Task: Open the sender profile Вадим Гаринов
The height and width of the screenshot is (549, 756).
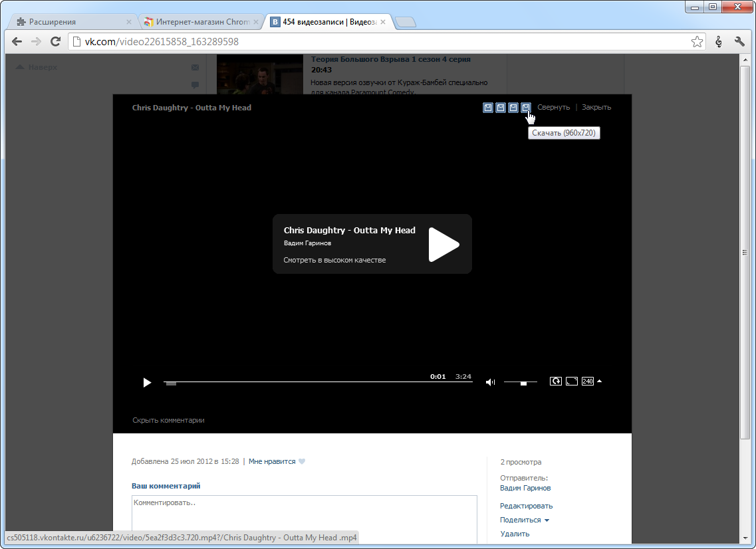Action: [525, 488]
